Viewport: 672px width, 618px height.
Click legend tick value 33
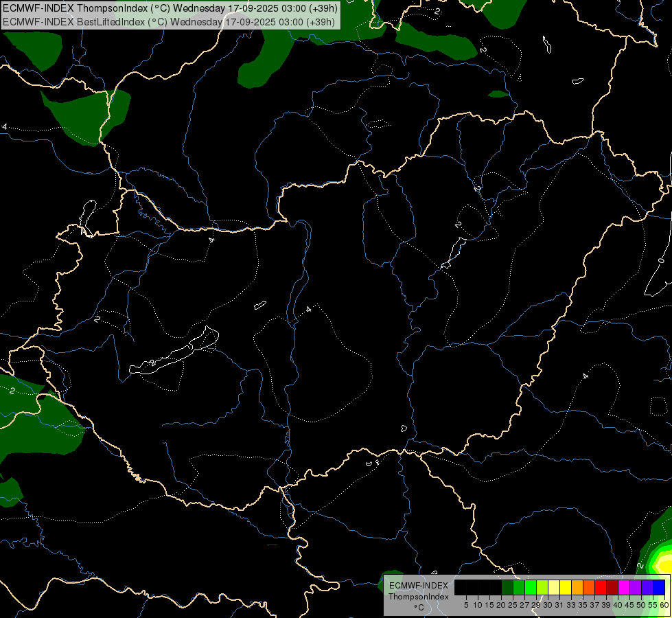[571, 605]
